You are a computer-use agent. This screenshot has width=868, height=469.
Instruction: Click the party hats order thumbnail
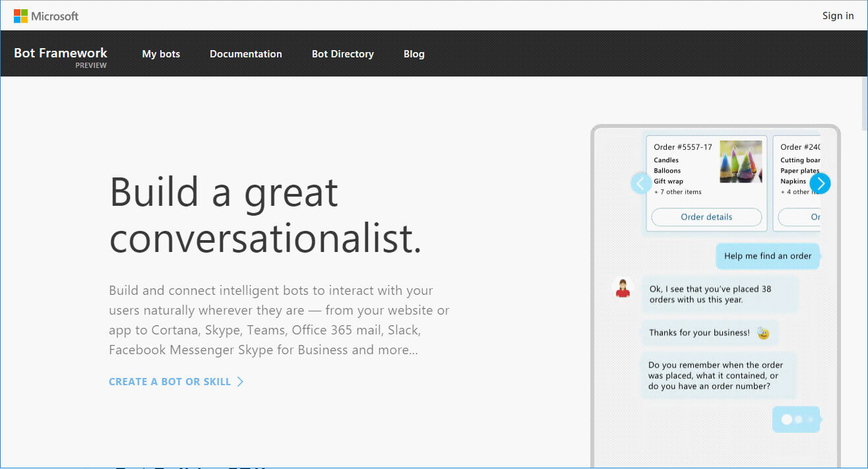pos(741,162)
